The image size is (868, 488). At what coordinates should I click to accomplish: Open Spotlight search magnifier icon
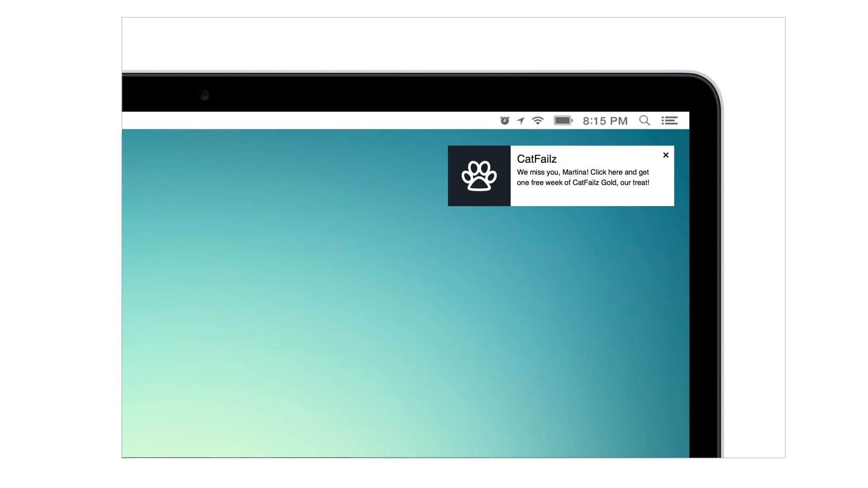tap(644, 121)
